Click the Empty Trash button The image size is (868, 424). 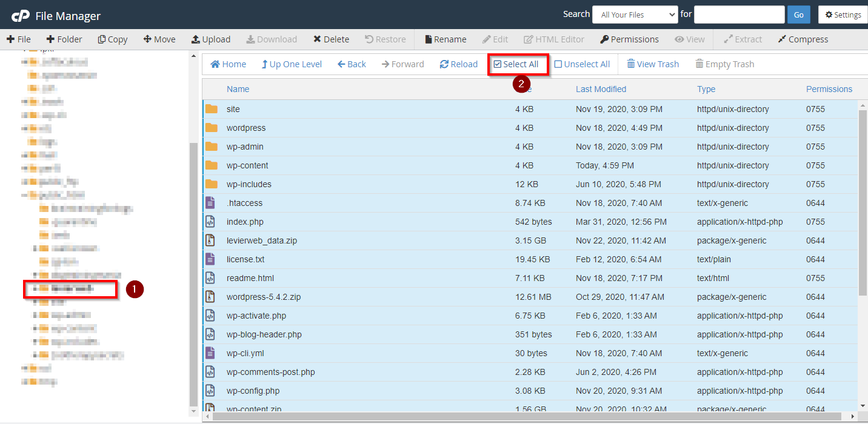pos(724,64)
